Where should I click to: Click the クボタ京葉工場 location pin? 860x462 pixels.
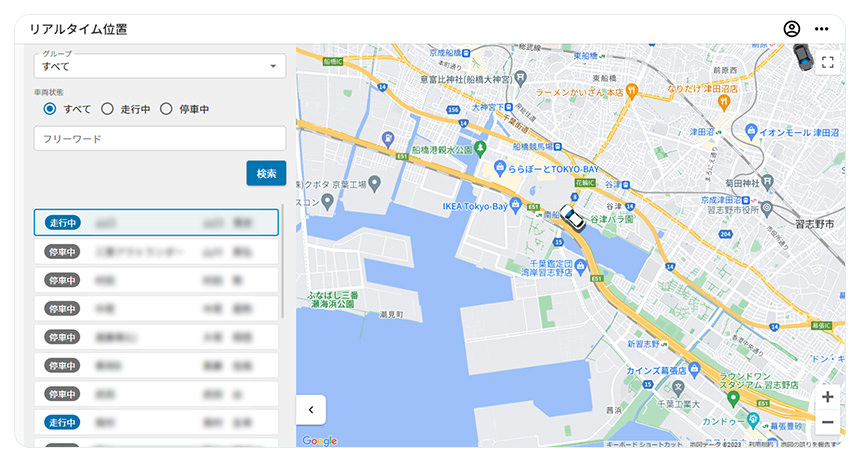click(x=375, y=183)
